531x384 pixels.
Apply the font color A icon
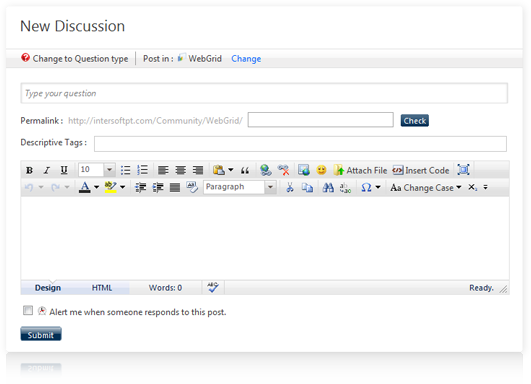click(85, 187)
